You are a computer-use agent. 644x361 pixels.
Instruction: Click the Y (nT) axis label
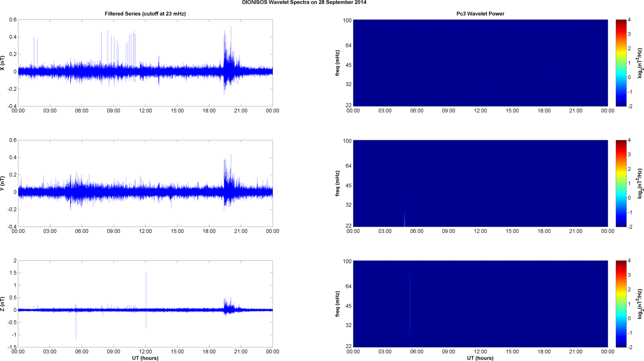(3, 183)
